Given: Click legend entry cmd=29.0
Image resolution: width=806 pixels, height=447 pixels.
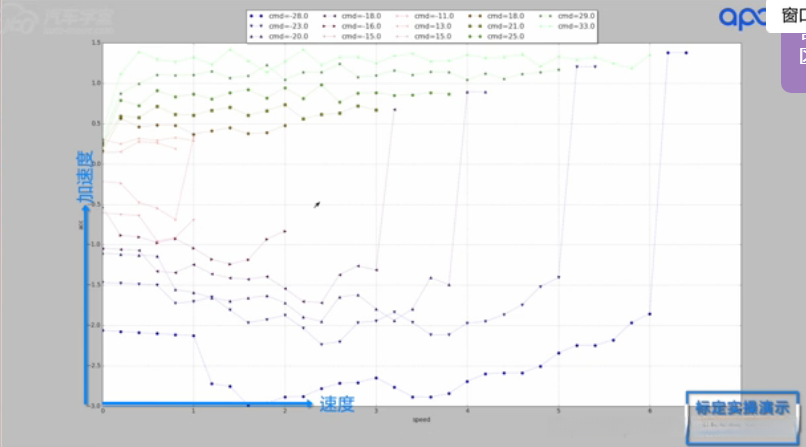Looking at the screenshot, I should (567, 16).
